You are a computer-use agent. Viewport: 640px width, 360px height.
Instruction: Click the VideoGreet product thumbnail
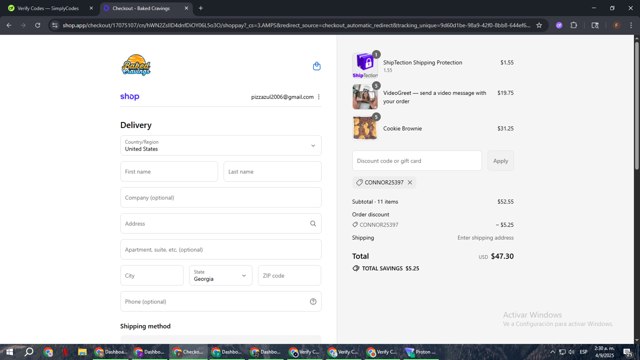pyautogui.click(x=365, y=97)
